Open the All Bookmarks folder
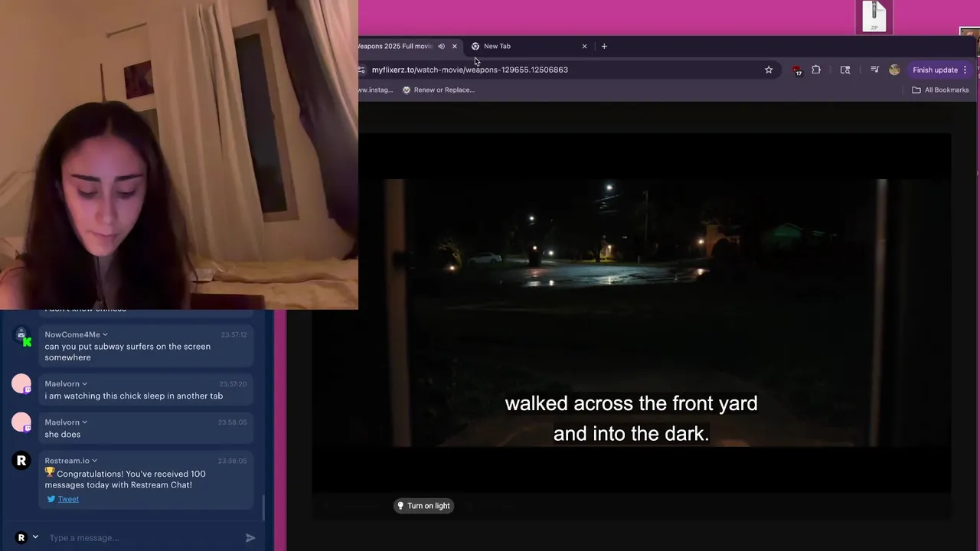The image size is (980, 551). pyautogui.click(x=941, y=90)
